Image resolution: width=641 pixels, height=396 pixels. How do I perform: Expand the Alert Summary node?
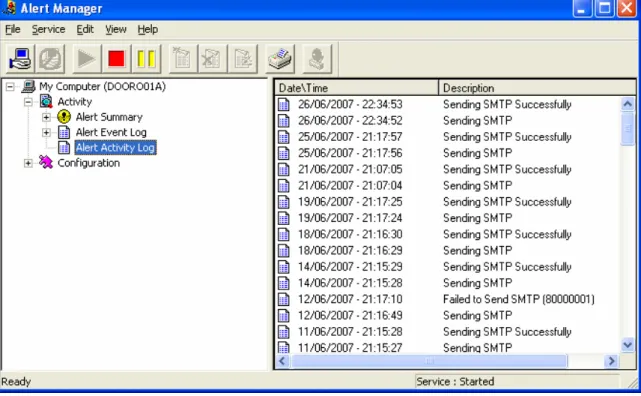[46, 117]
